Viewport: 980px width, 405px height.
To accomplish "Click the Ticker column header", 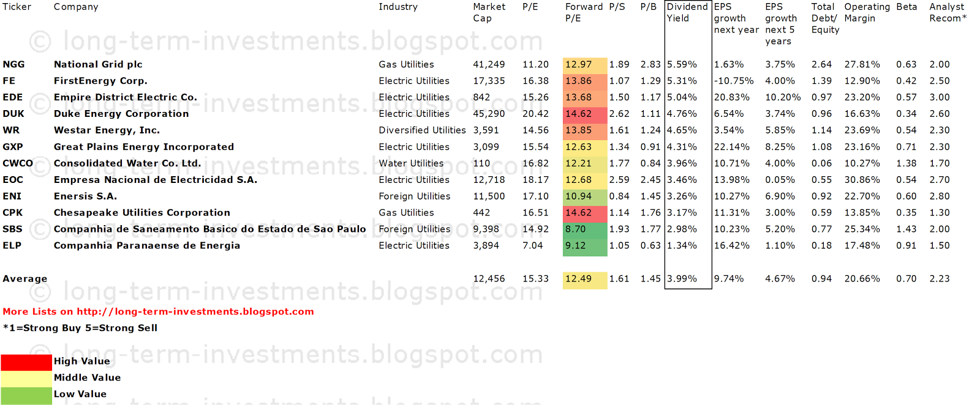I will coord(17,7).
